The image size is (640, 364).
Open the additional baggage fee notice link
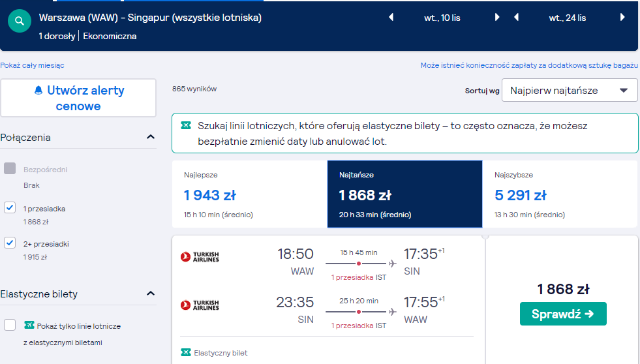click(x=529, y=65)
